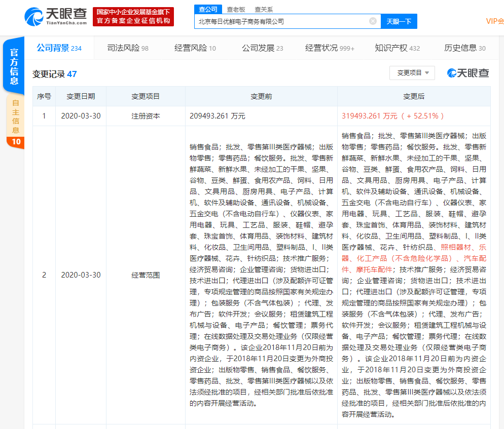
Task: Clear the search box with the X icon
Action: coord(373,21)
